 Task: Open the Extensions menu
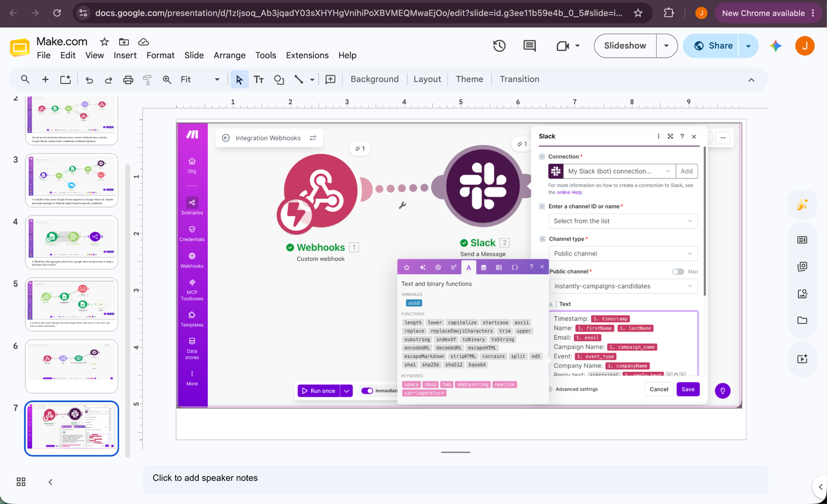[x=307, y=55]
